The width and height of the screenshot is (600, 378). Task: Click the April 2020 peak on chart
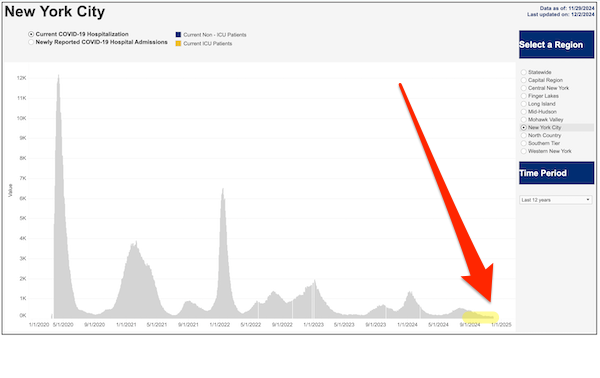point(59,78)
